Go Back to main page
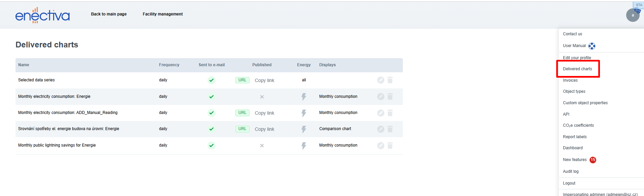This screenshot has width=644, height=196. pyautogui.click(x=109, y=14)
